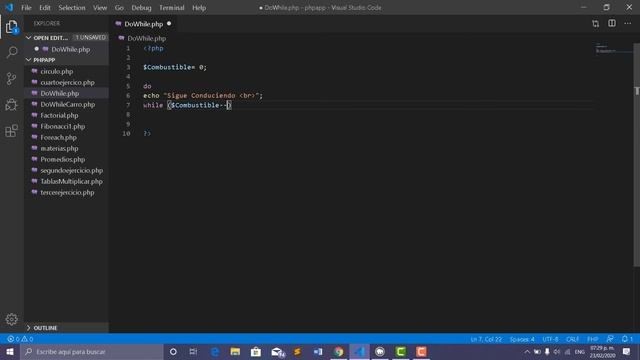
Task: Open More Actions ellipsis in editor toolbar
Action: [x=628, y=23]
